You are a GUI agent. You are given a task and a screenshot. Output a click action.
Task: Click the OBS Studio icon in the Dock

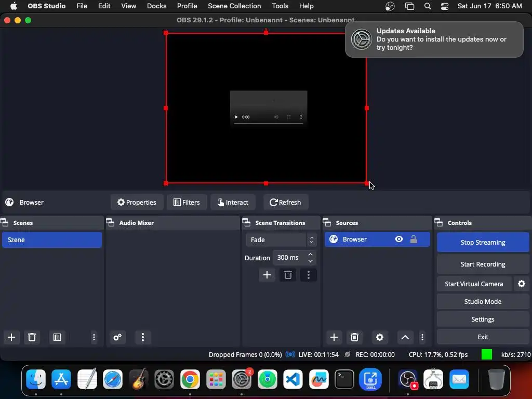pos(408,379)
